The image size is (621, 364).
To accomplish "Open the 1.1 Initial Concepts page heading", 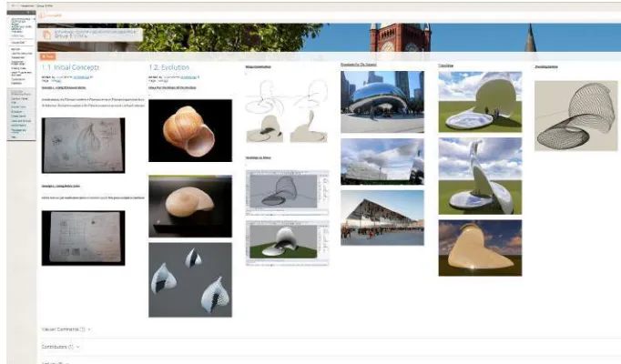I will click(70, 67).
